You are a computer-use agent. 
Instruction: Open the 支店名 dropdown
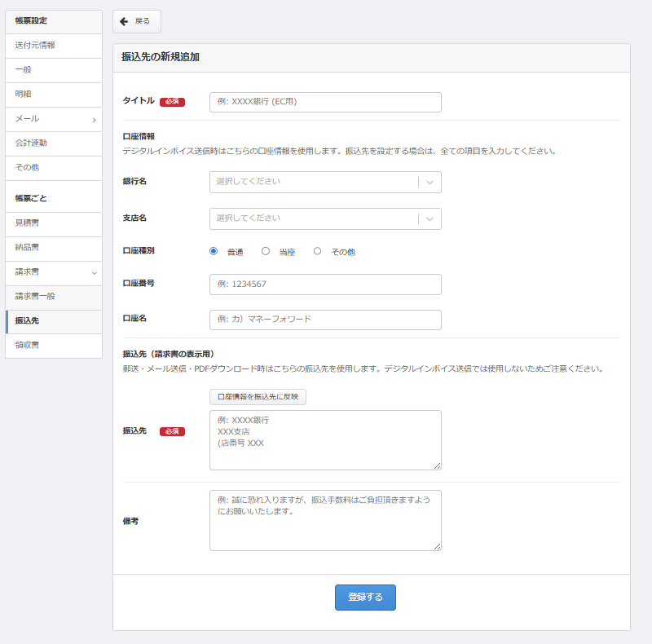[325, 218]
